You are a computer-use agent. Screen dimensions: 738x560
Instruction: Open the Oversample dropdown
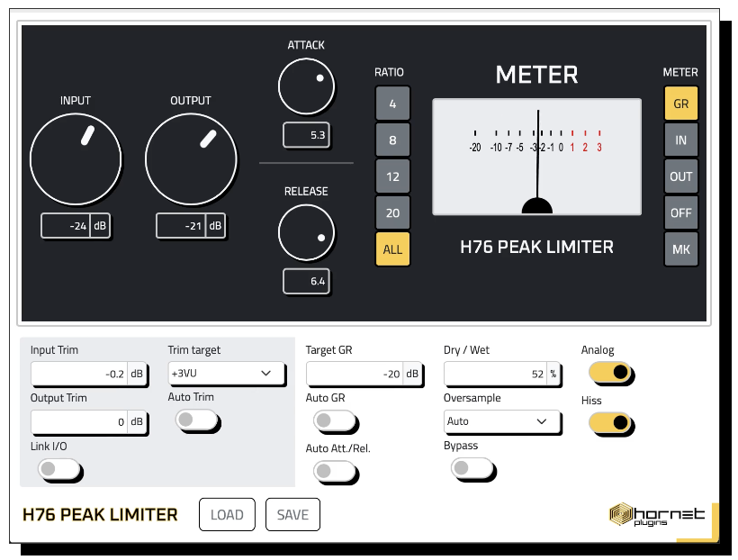coord(503,421)
